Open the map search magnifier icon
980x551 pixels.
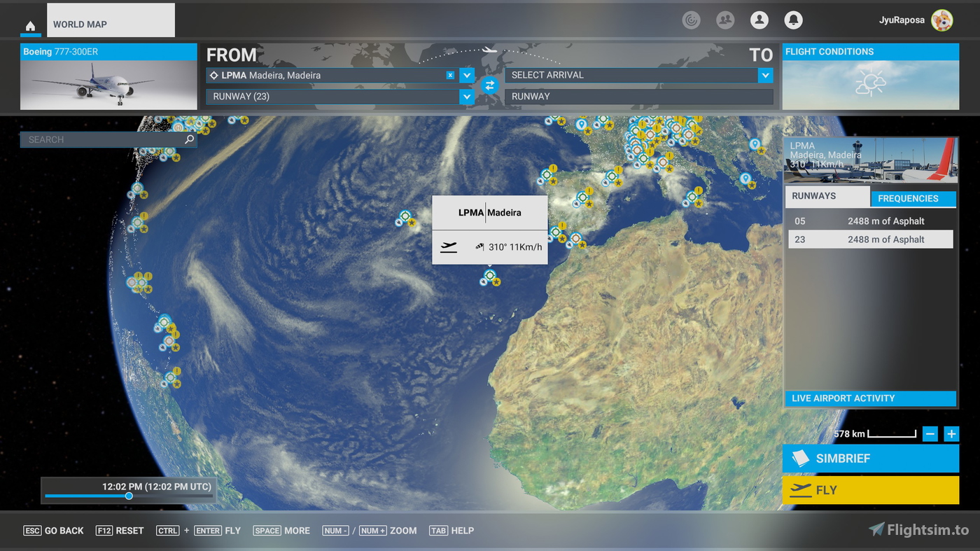tap(188, 139)
